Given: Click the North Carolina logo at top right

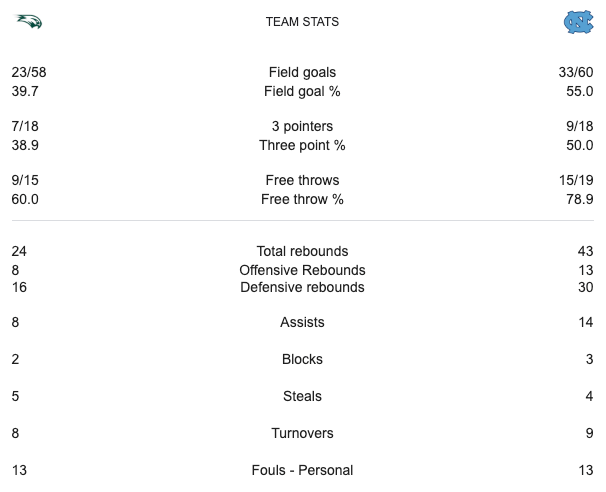Looking at the screenshot, I should (577, 21).
